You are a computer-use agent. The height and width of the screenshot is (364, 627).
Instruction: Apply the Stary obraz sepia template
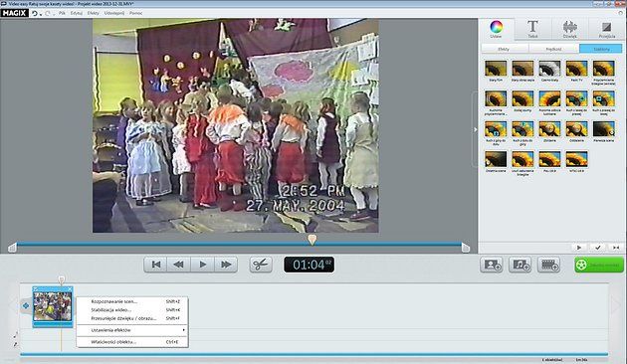pos(522,69)
